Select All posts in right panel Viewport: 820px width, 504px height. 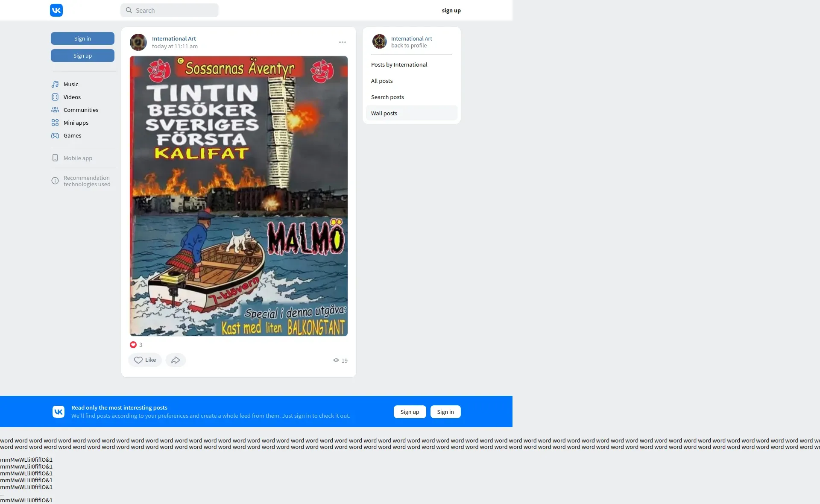click(382, 81)
